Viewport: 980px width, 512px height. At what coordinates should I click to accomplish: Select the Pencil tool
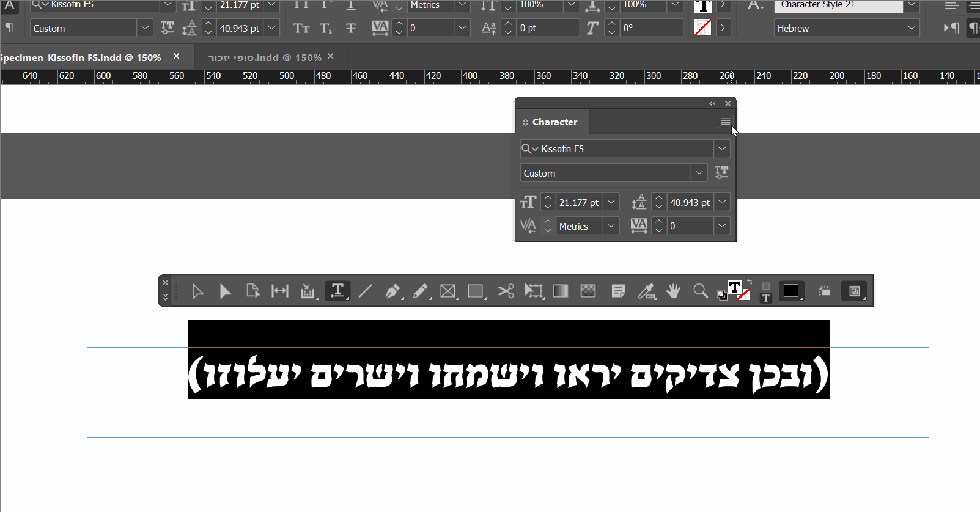tap(420, 291)
